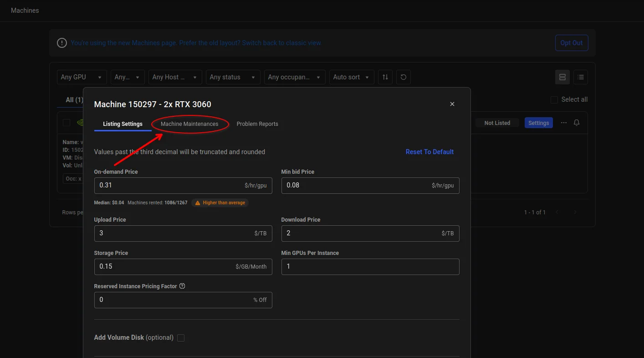Click the Machines page heading
This screenshot has height=358, width=644.
point(25,10)
